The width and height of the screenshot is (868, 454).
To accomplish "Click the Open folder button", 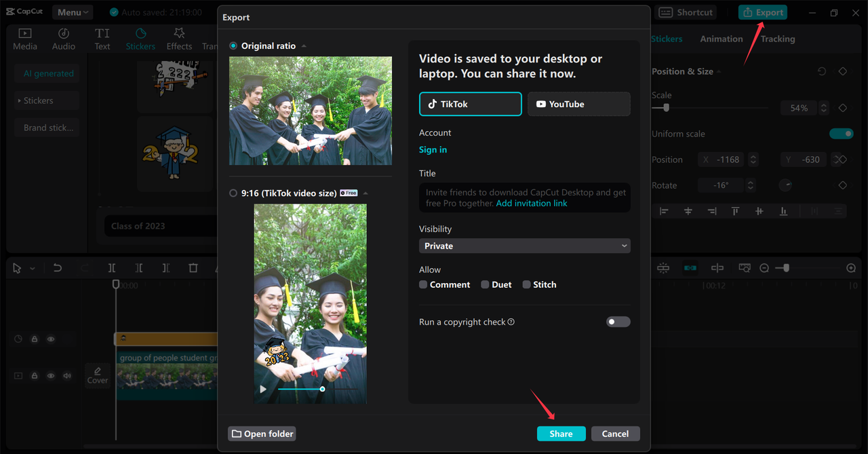I will (x=262, y=434).
